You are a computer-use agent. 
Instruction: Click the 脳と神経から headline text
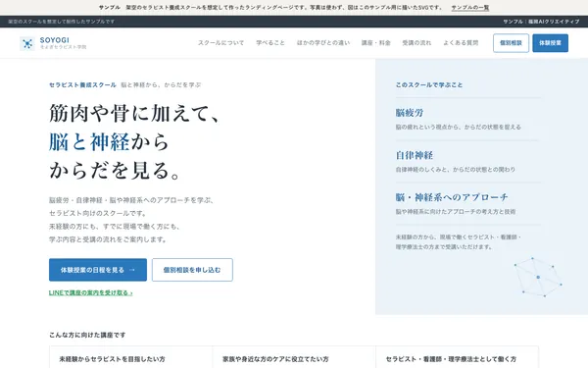[x=109, y=142]
